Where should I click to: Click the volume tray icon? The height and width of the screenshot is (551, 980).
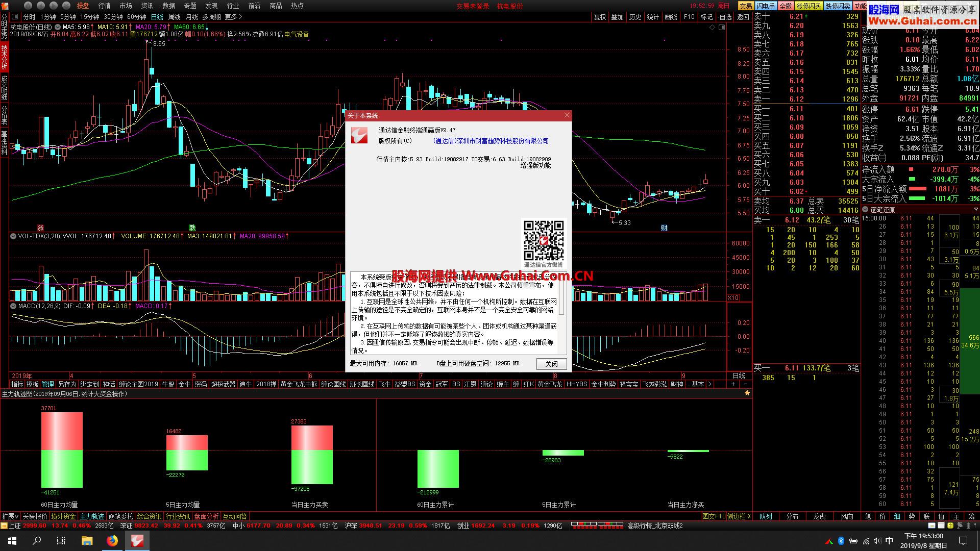(877, 541)
